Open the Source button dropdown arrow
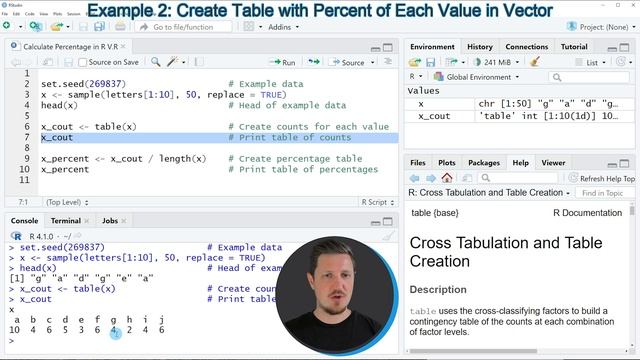This screenshot has width=640, height=360. pos(373,62)
